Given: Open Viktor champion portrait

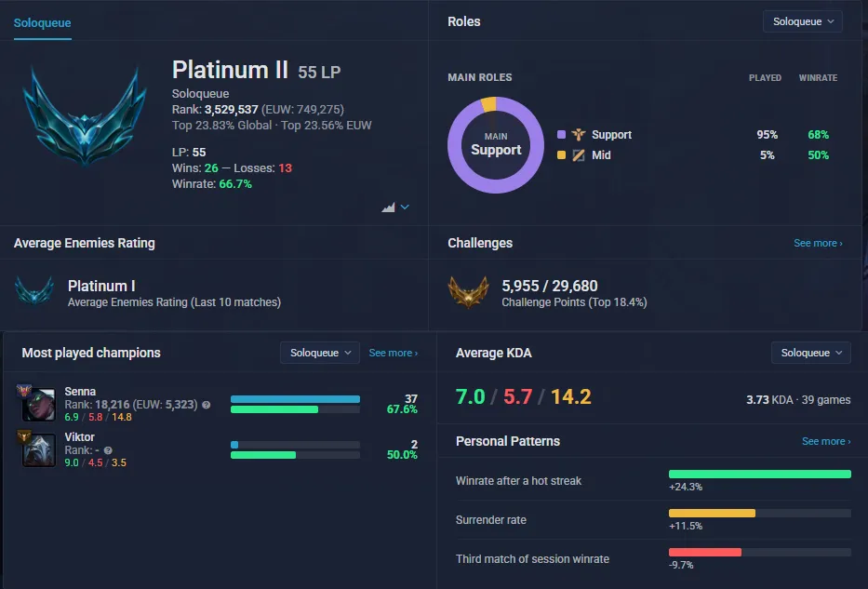Looking at the screenshot, I should coord(39,450).
